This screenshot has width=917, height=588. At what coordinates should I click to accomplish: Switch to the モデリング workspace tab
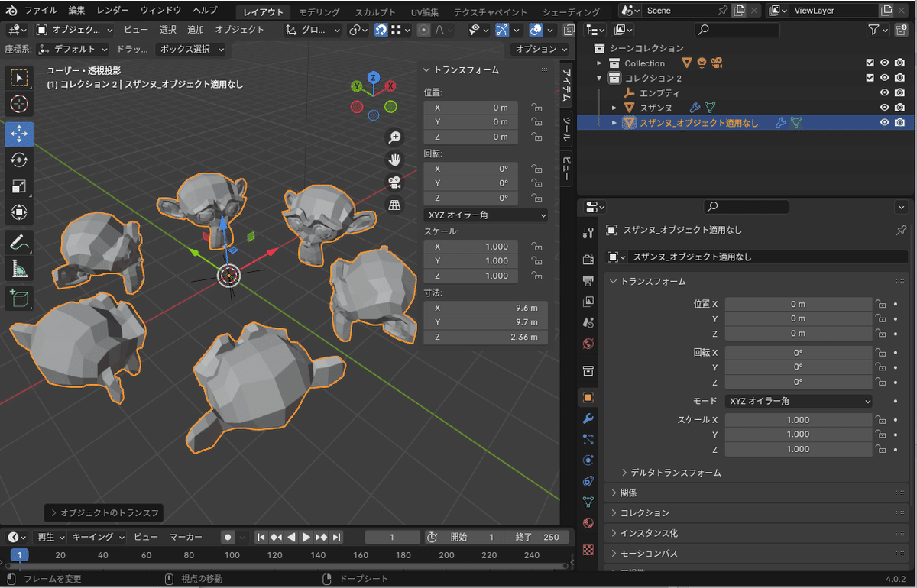click(319, 12)
